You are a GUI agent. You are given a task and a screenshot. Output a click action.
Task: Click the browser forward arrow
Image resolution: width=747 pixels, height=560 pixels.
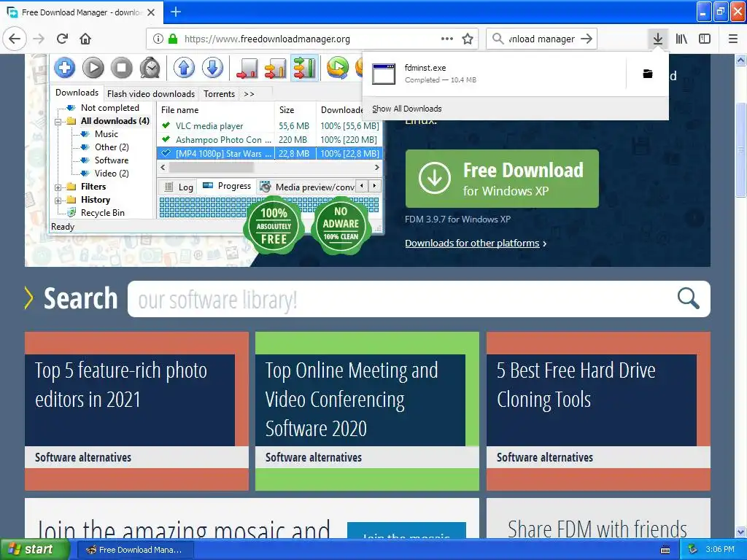(x=39, y=39)
